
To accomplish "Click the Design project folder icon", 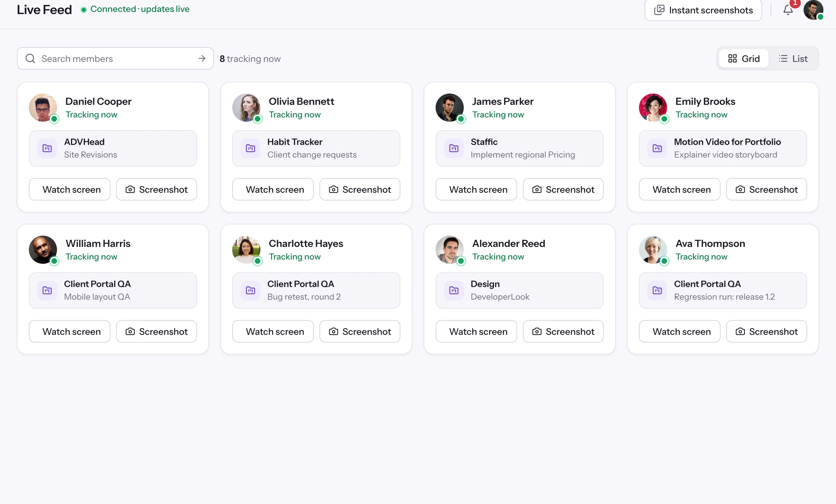I will pyautogui.click(x=454, y=291).
